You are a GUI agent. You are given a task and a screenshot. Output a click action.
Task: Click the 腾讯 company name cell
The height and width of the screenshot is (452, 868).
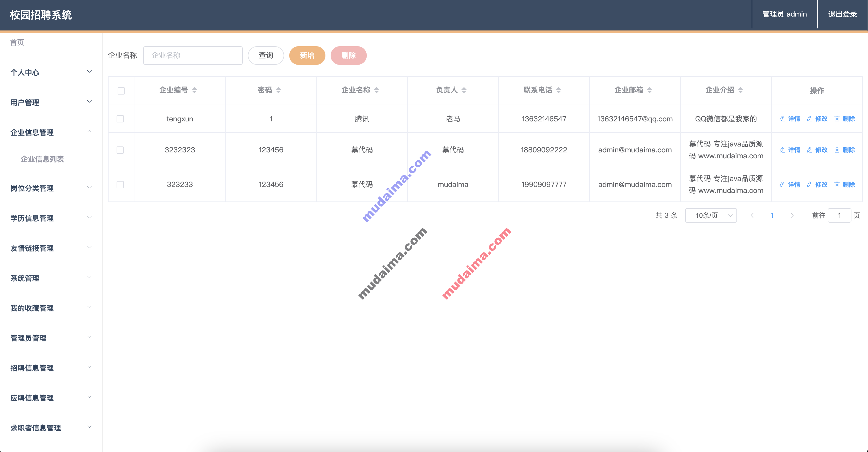click(362, 119)
